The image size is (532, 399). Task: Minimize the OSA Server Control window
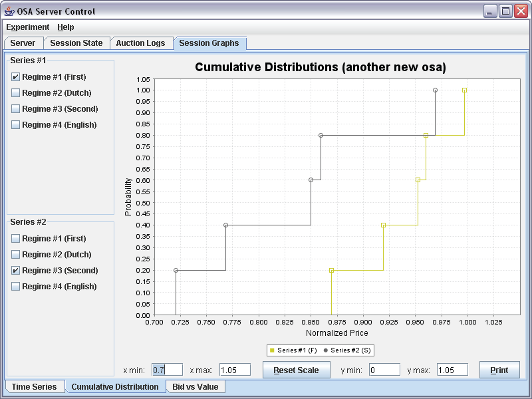(x=490, y=11)
